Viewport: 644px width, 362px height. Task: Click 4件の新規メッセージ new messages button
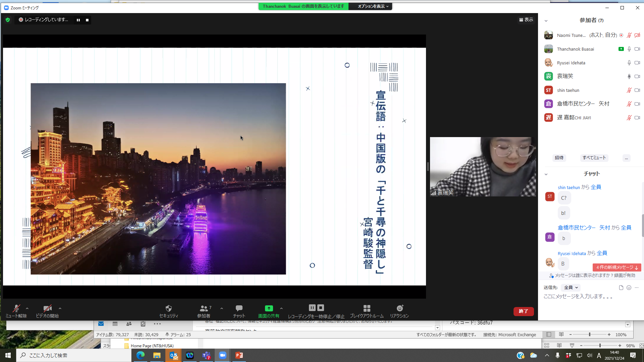coord(617,267)
